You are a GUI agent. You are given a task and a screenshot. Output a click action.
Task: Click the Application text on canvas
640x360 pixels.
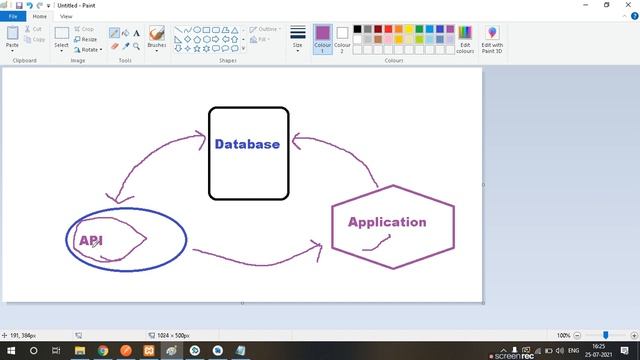click(387, 222)
